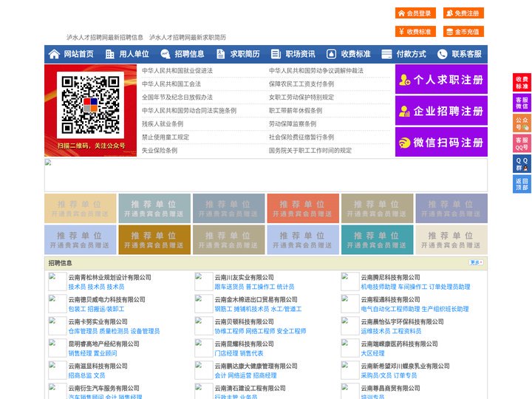532x399 pixels.
Task: Open 求职简历 in the navigation bar
Action: point(245,54)
